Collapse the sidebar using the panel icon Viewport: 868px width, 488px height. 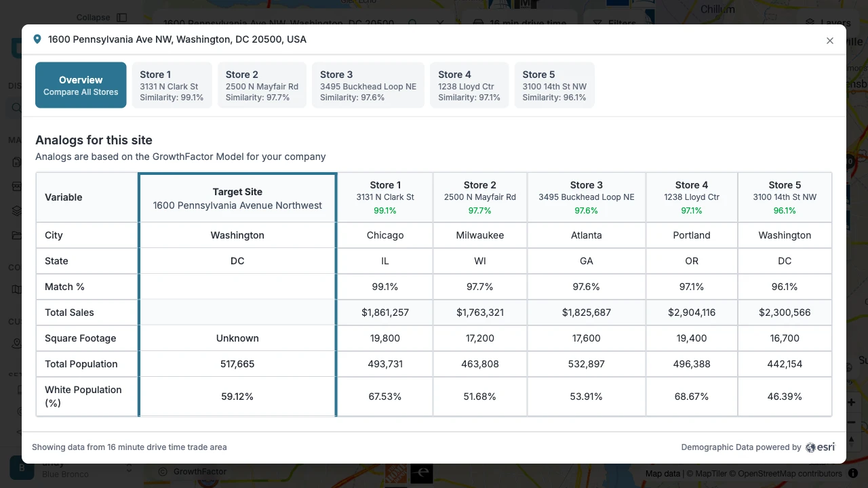122,17
